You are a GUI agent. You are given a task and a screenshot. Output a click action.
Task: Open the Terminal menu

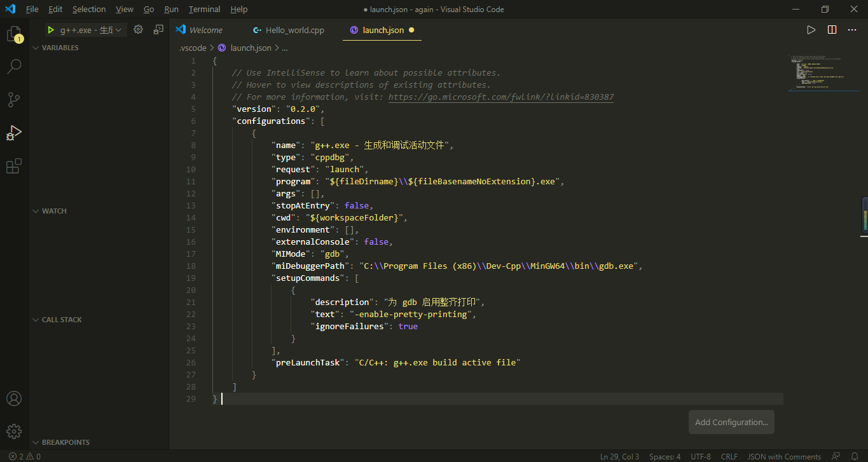(x=205, y=9)
